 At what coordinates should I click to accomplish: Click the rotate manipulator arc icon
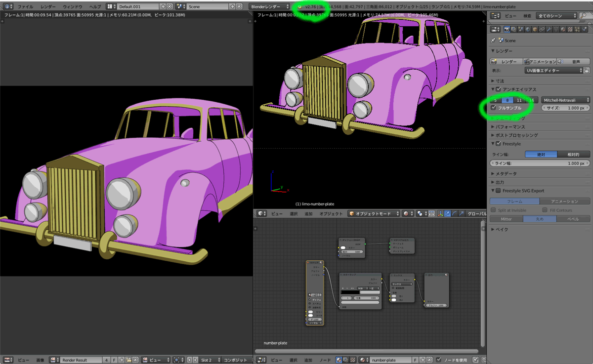click(455, 213)
